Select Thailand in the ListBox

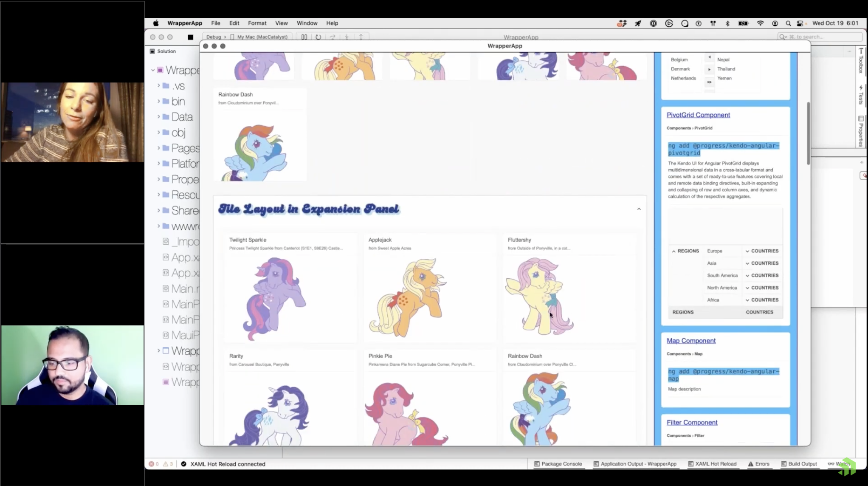coord(726,69)
